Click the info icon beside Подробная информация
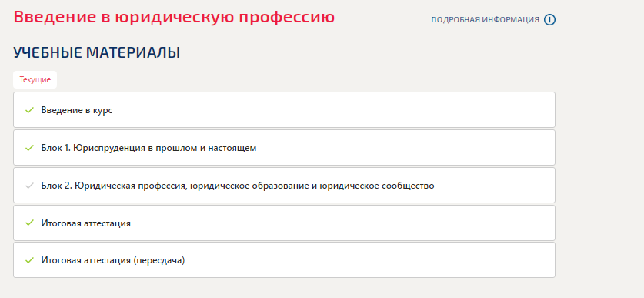Image resolution: width=644 pixels, height=298 pixels. 549,20
